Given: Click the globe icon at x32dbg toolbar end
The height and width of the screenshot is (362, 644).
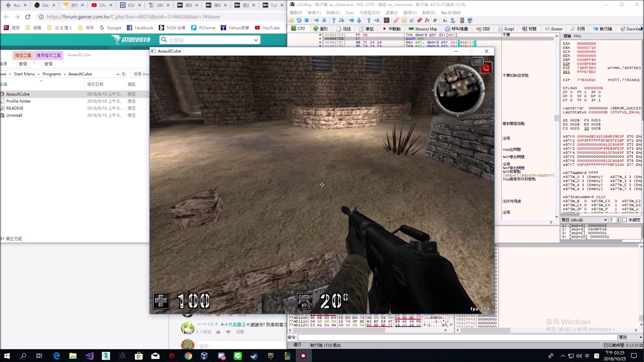Looking at the screenshot, I should 470,20.
